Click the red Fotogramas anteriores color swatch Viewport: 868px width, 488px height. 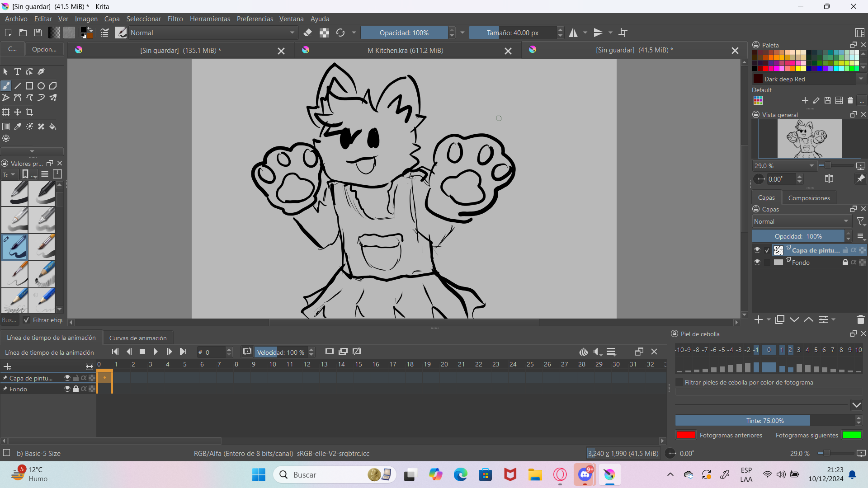click(686, 435)
